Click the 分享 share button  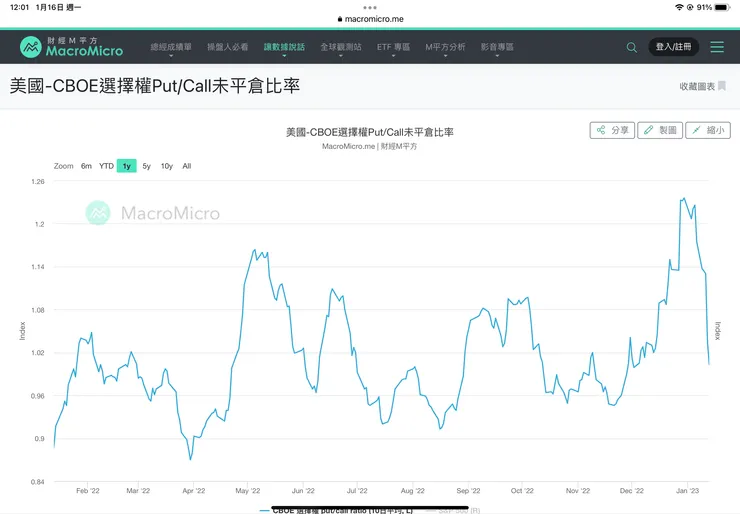click(x=612, y=130)
